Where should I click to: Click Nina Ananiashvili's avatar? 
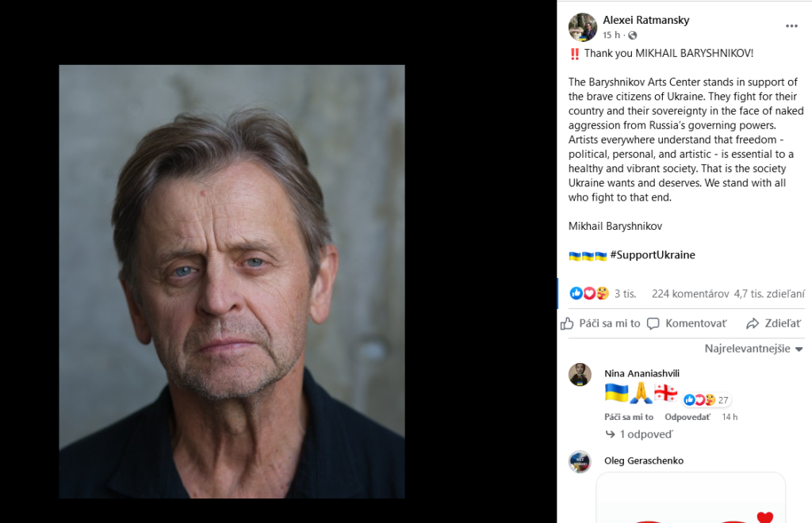tap(580, 375)
